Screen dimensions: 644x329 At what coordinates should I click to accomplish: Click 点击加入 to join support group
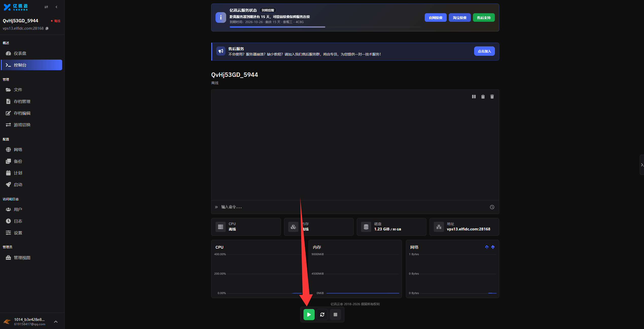(x=484, y=51)
